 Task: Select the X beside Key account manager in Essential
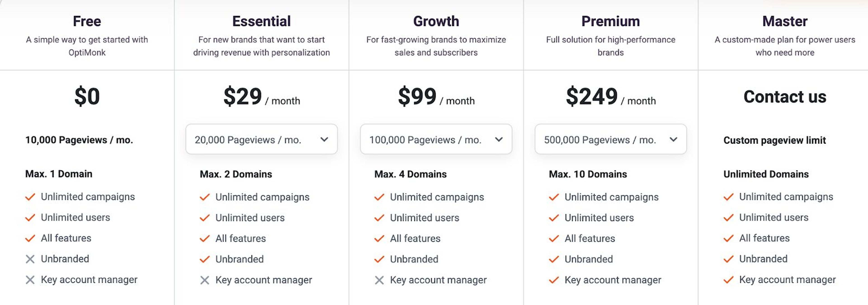tap(205, 280)
